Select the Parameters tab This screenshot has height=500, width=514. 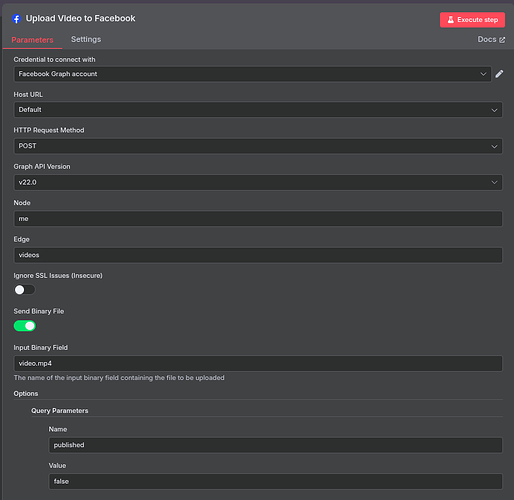click(32, 40)
